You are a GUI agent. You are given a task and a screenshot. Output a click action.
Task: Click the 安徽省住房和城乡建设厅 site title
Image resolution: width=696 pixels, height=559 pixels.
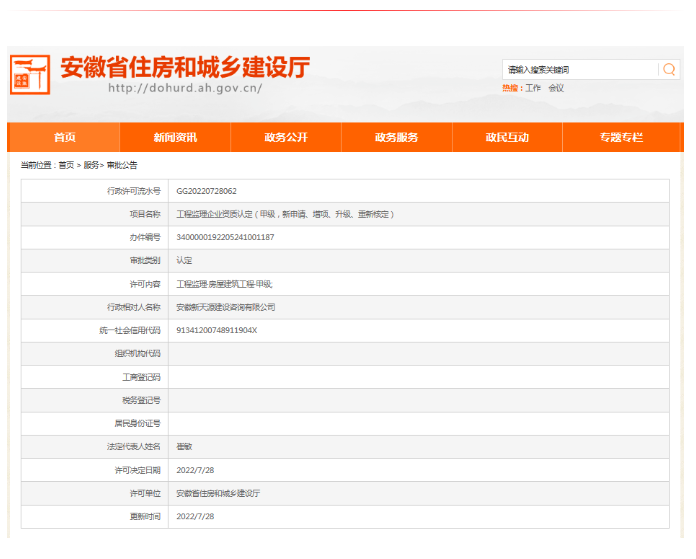[x=185, y=67]
